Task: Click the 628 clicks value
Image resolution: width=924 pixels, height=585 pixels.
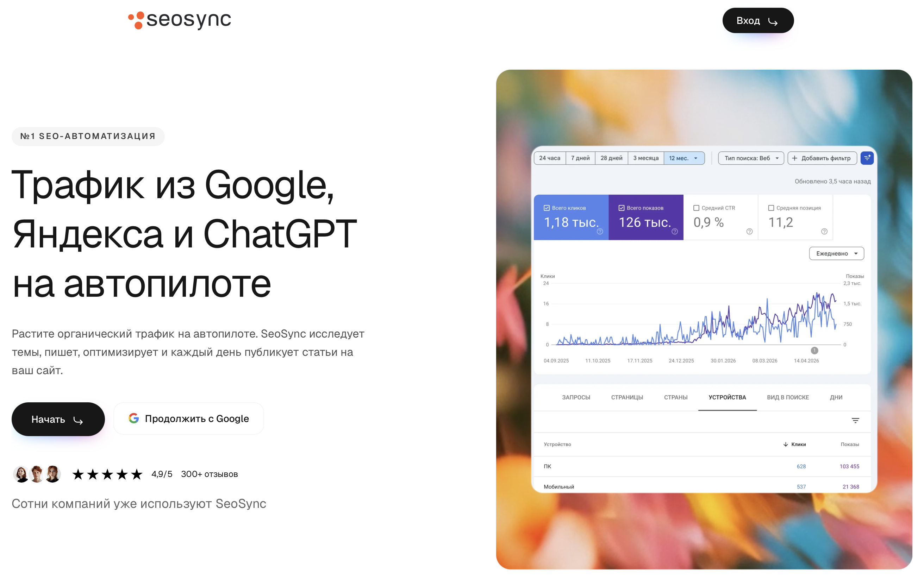Action: tap(801, 466)
